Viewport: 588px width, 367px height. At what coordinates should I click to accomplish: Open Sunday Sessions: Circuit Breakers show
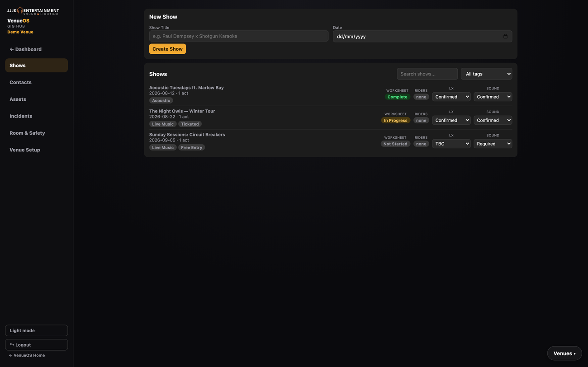point(187,135)
